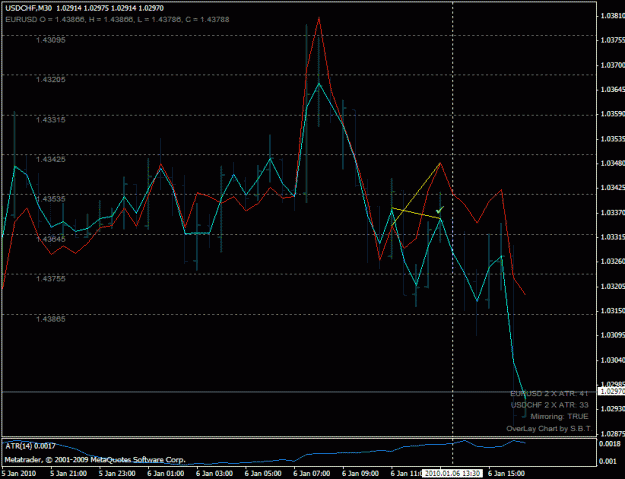Click the 1.02875 price scale value
This screenshot has width=625, height=479.
tap(612, 434)
